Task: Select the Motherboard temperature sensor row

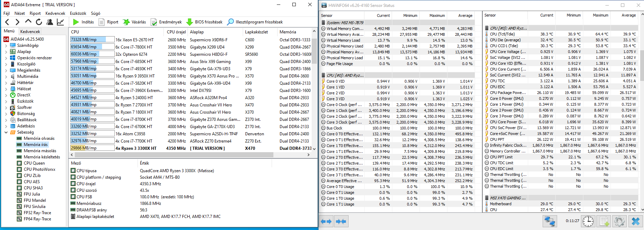Action: pyautogui.click(x=561, y=204)
